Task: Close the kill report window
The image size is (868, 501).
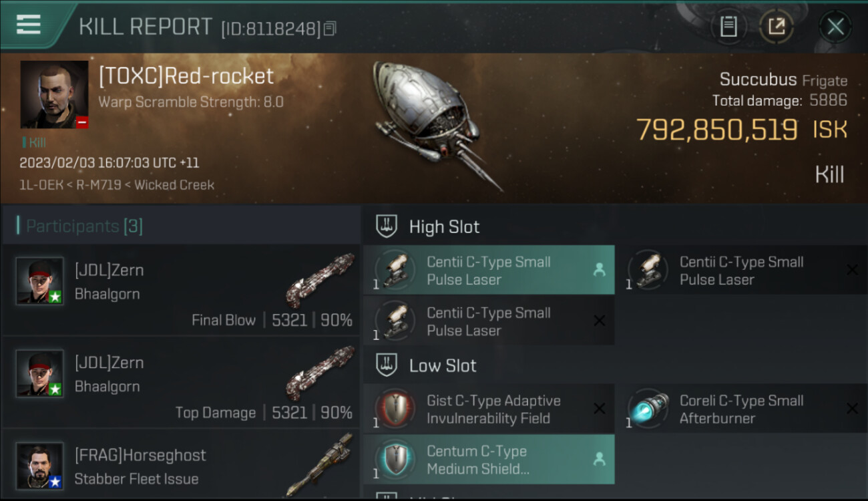Action: (835, 27)
